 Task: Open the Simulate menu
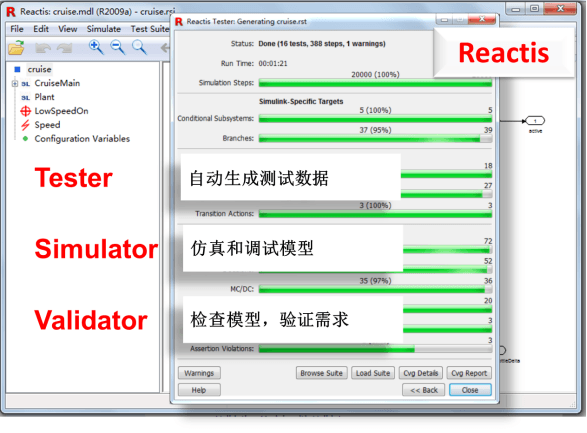[x=104, y=29]
